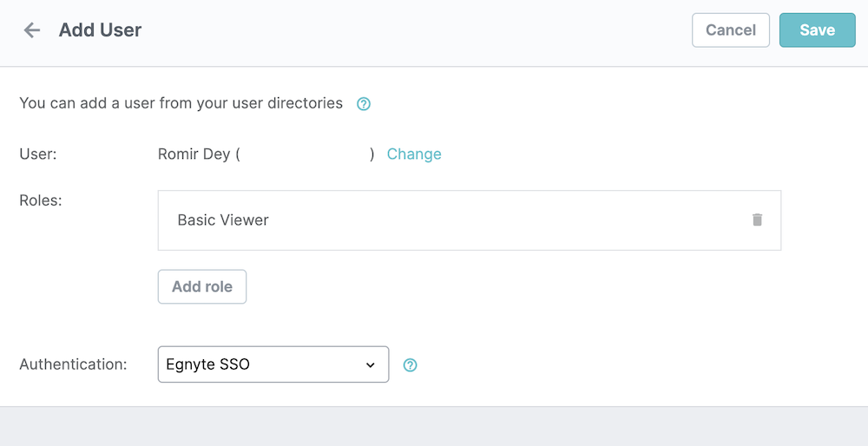Click the user directories description text

coord(181,103)
